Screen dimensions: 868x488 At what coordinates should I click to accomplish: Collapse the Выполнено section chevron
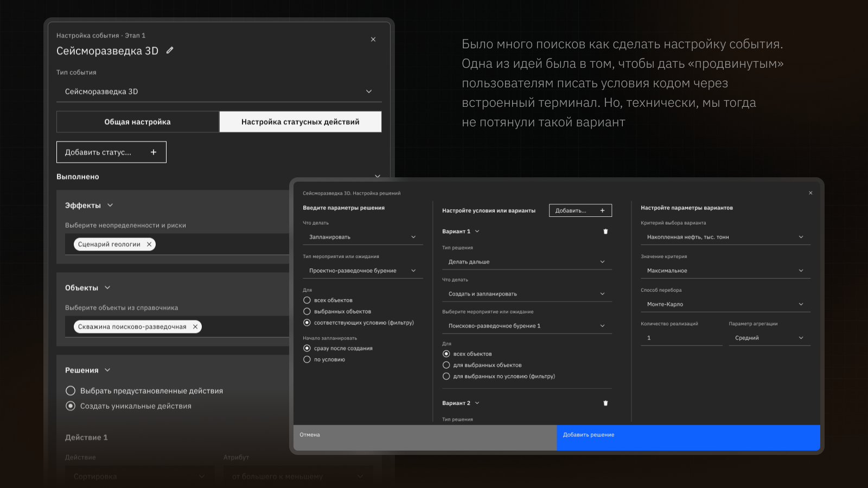pos(378,177)
